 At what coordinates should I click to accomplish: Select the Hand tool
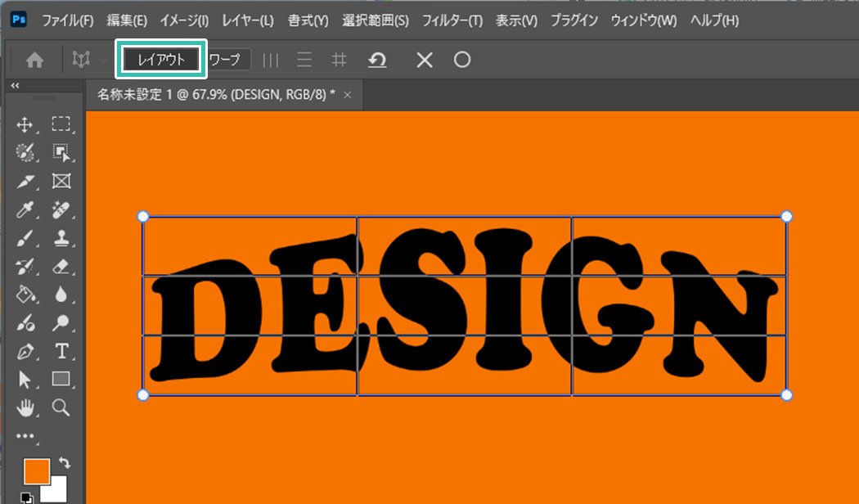pos(25,407)
